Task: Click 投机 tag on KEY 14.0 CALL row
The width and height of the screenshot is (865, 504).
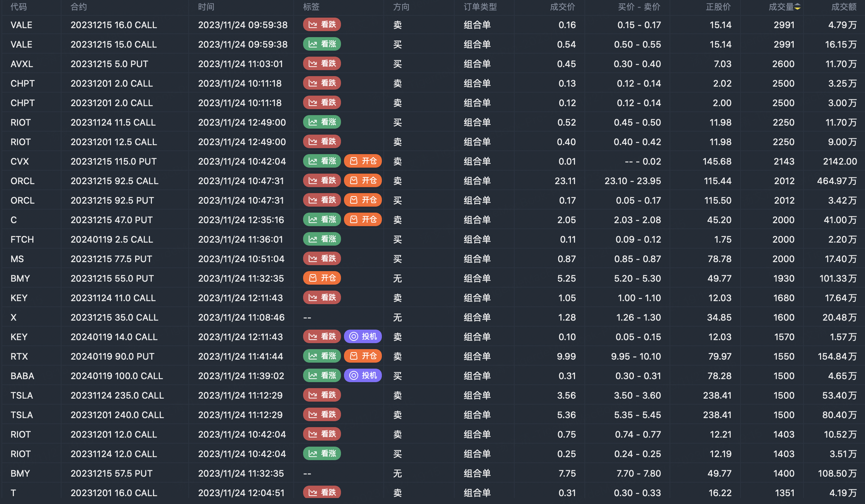Action: coord(363,337)
